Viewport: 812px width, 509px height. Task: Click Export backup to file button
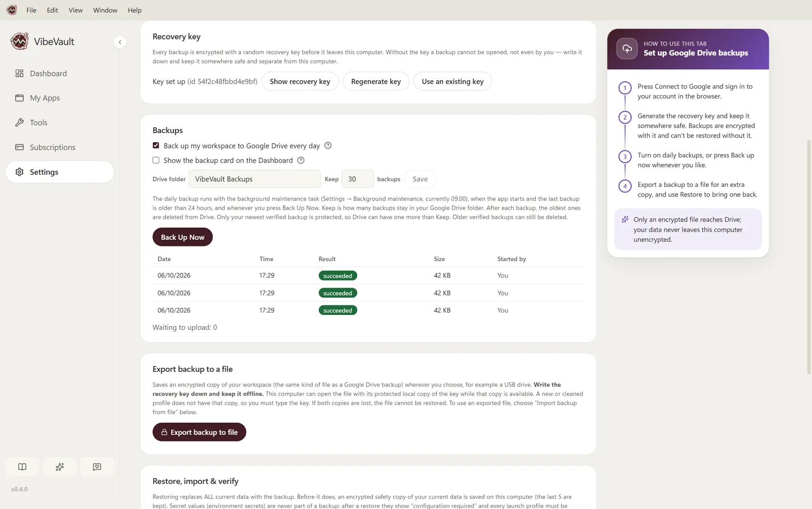pyautogui.click(x=199, y=432)
